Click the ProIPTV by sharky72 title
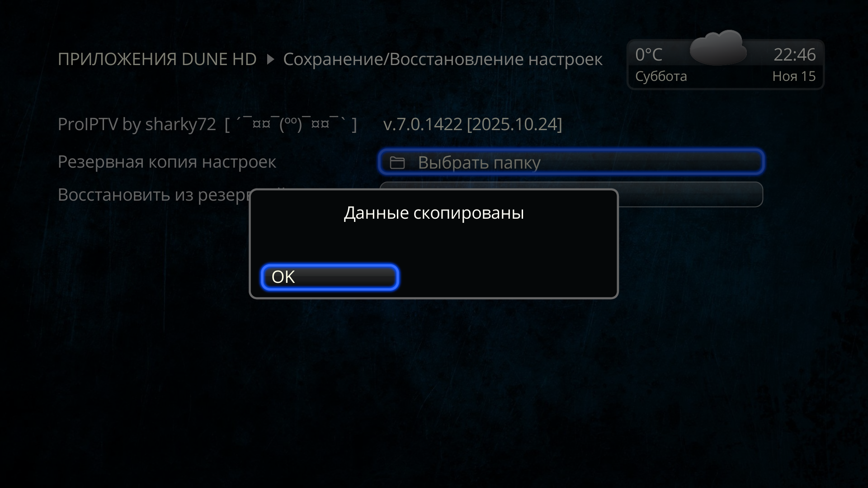 coord(137,124)
